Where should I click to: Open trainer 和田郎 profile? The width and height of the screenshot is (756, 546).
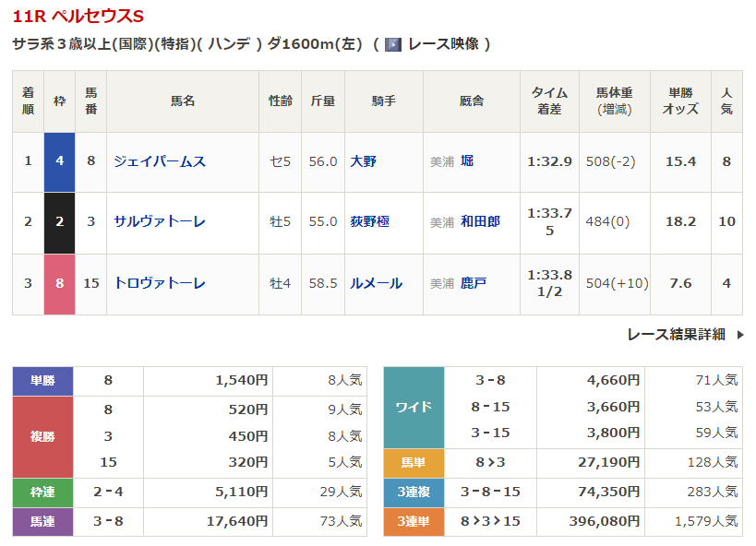tap(480, 221)
